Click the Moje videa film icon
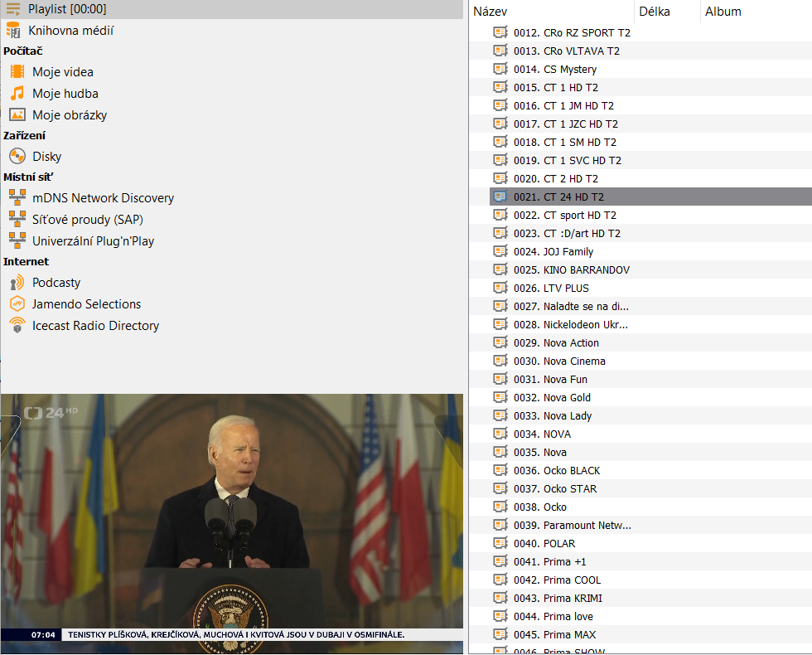 [17, 72]
